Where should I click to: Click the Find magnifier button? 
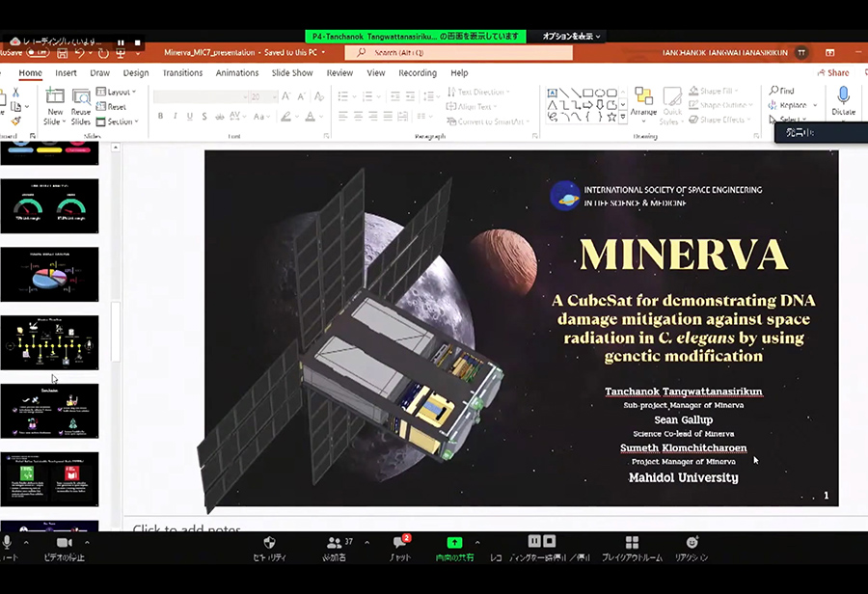781,91
